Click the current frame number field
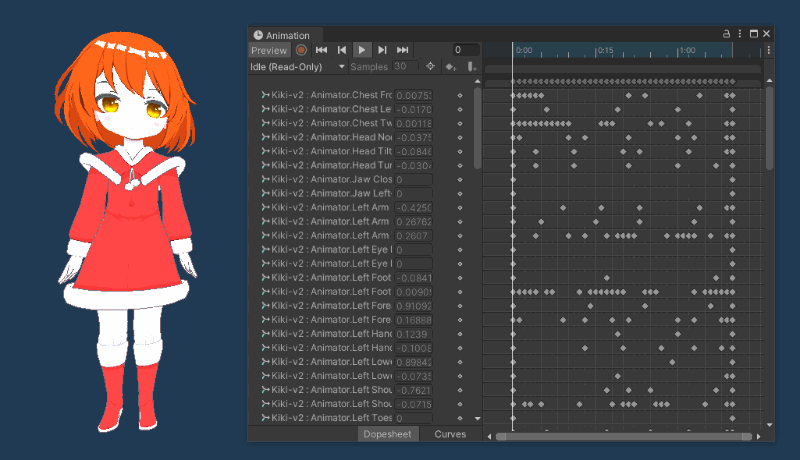The width and height of the screenshot is (800, 460). click(466, 50)
